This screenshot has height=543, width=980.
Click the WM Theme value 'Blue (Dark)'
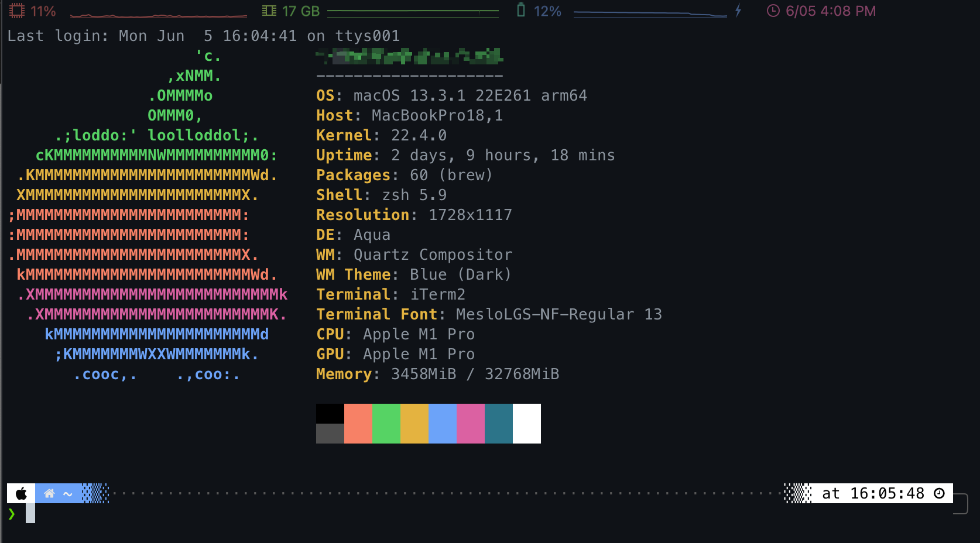pos(461,274)
